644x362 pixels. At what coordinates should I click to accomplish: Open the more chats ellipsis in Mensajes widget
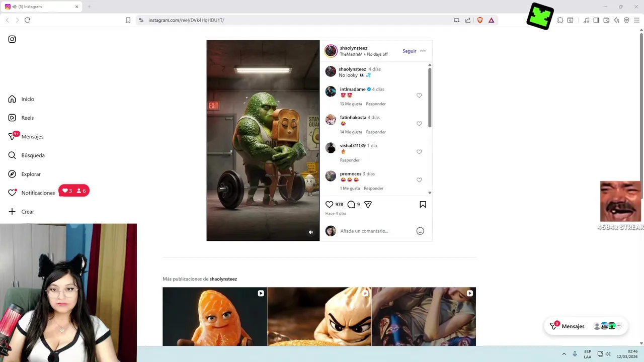tap(618, 326)
